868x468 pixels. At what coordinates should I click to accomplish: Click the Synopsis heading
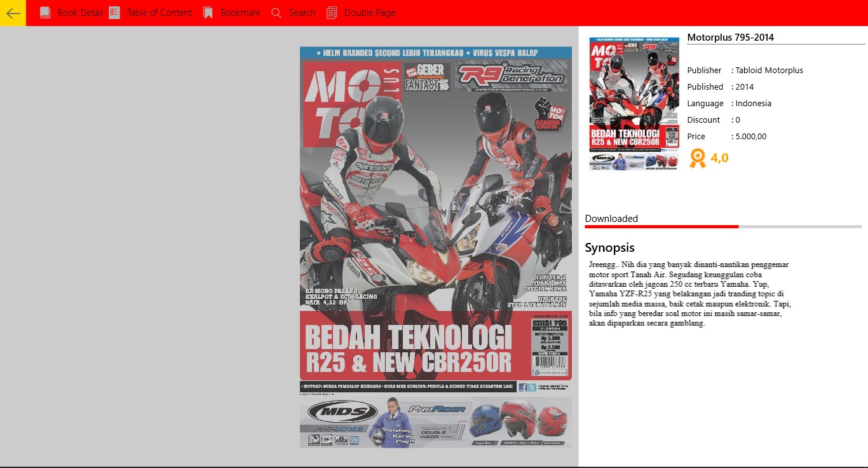[x=610, y=248]
